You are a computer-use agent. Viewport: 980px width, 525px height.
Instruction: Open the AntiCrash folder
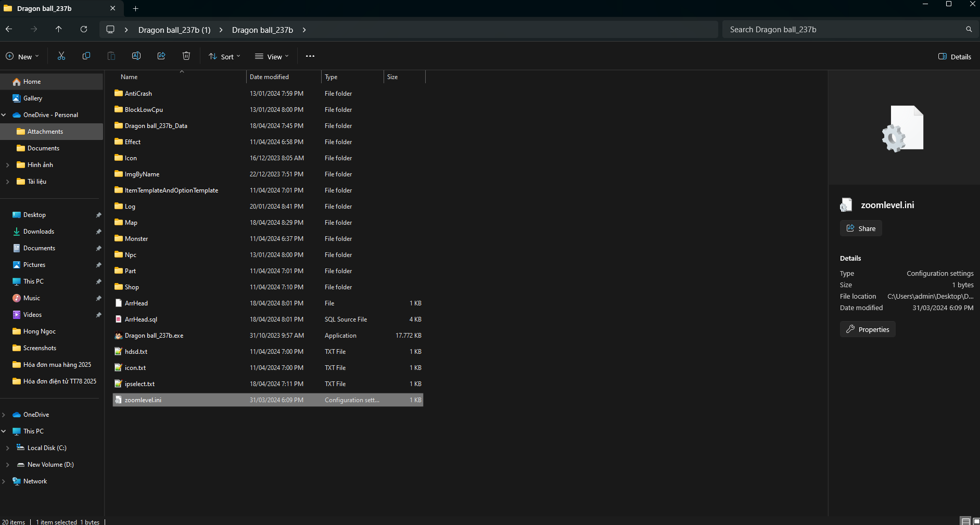coord(268,94)
